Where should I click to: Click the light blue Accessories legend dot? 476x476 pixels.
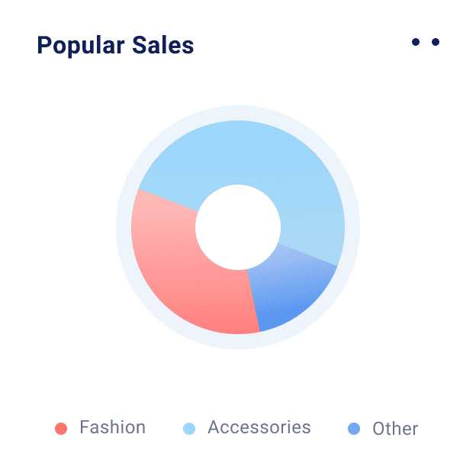(190, 429)
